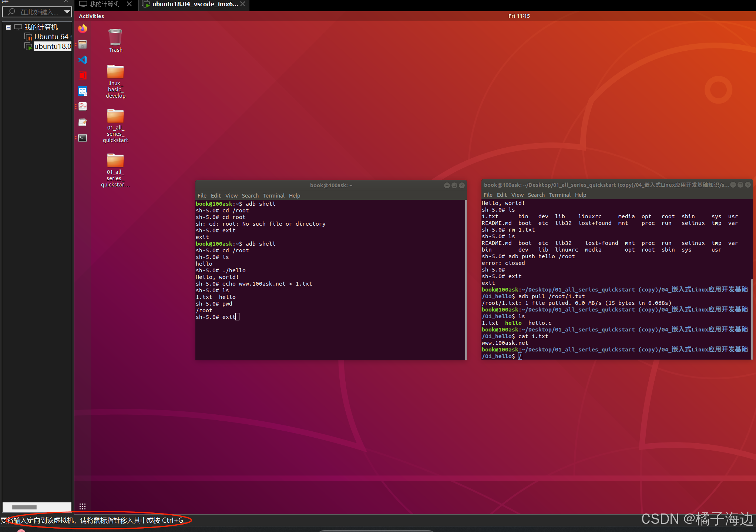Select Ubuntu 64 in VM library

(x=51, y=37)
